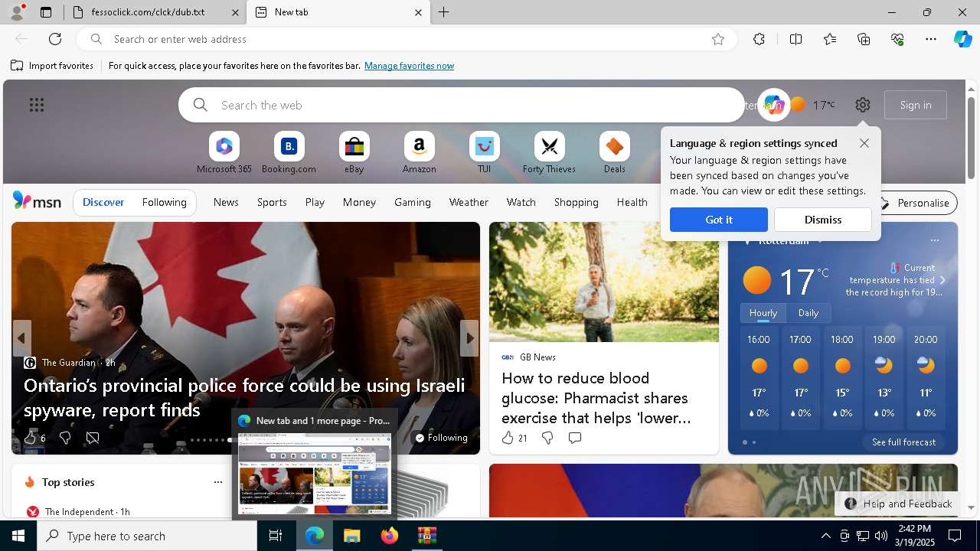980x551 pixels.
Task: Open page settings gear icon
Action: coord(863,105)
